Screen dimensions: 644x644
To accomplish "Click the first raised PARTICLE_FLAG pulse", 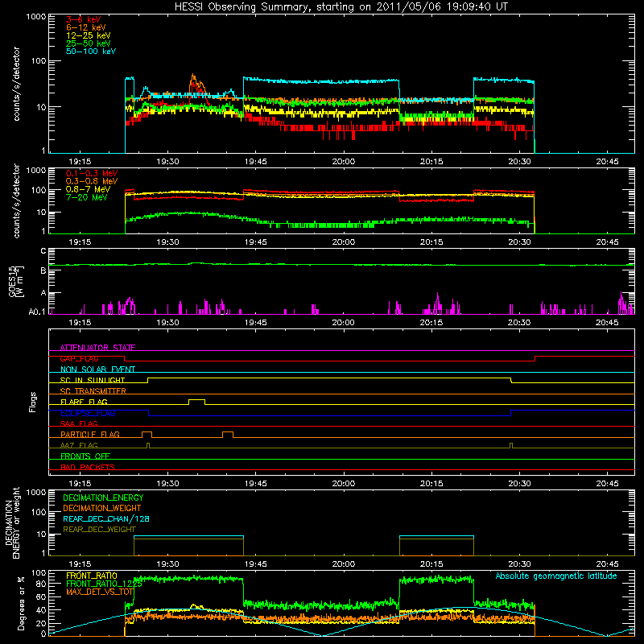I will (x=147, y=435).
